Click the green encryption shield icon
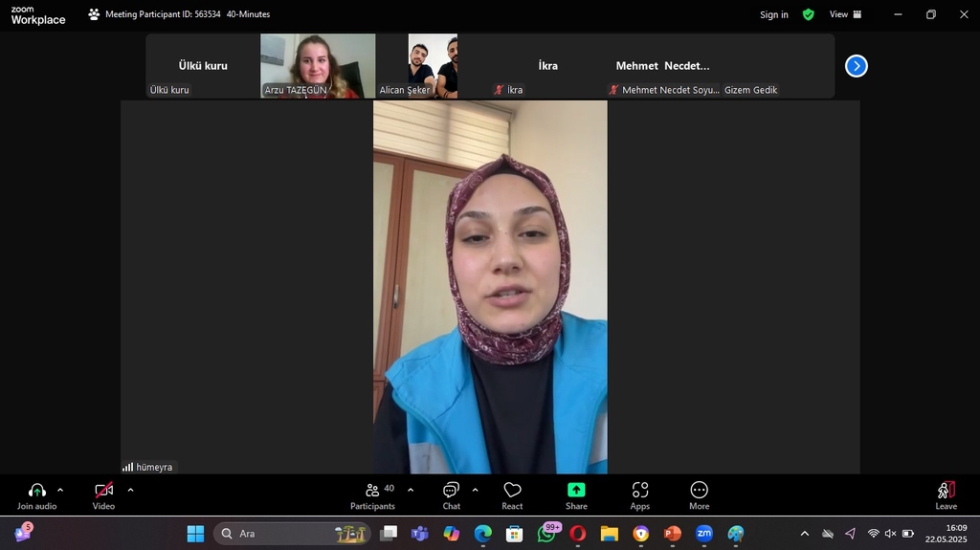This screenshot has width=980, height=550. [809, 14]
